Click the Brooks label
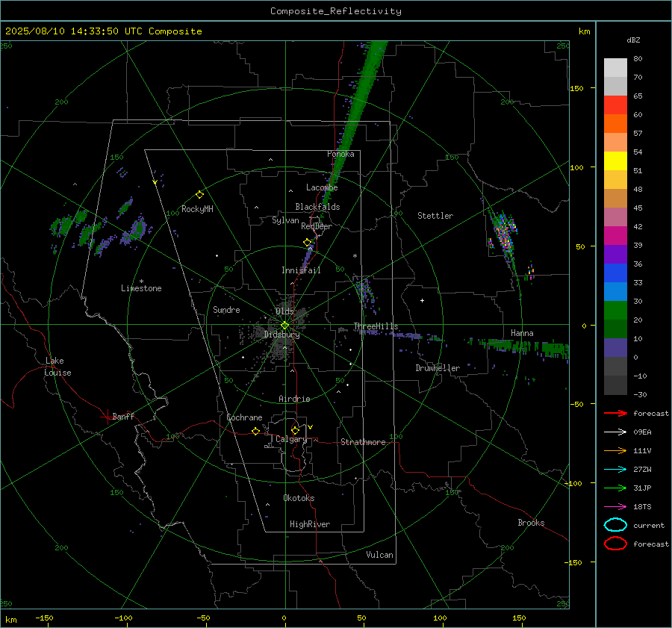The image size is (672, 628). pyautogui.click(x=531, y=523)
